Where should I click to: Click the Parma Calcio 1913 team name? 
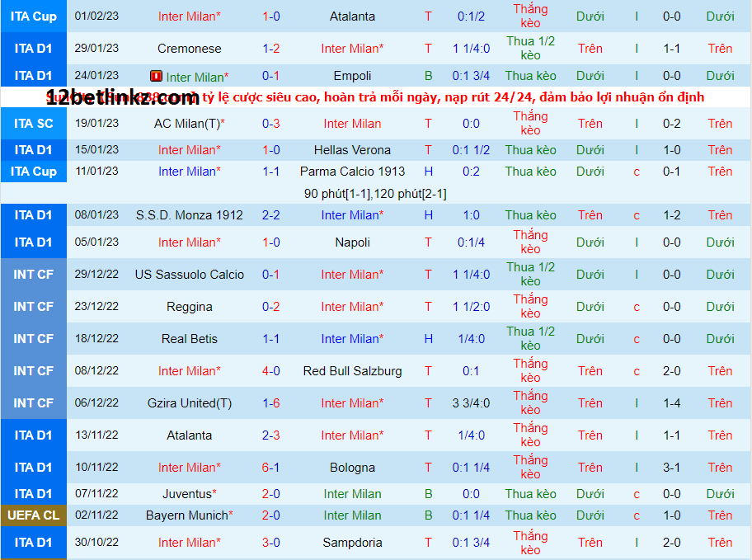[x=353, y=172]
